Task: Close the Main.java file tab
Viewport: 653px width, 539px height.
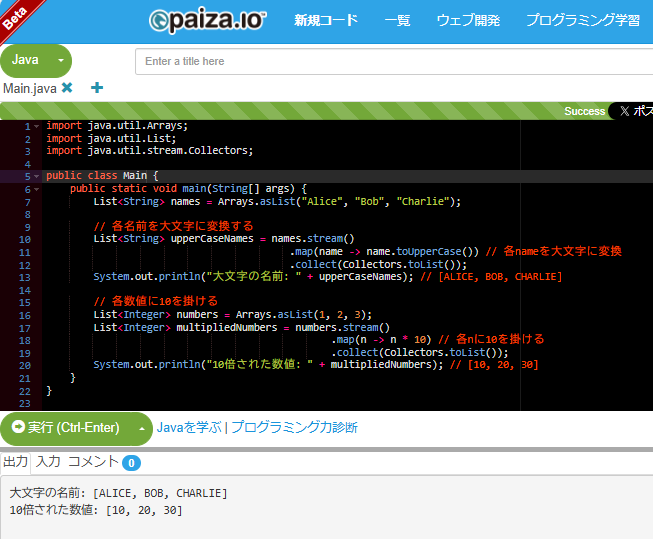Action: click(67, 88)
